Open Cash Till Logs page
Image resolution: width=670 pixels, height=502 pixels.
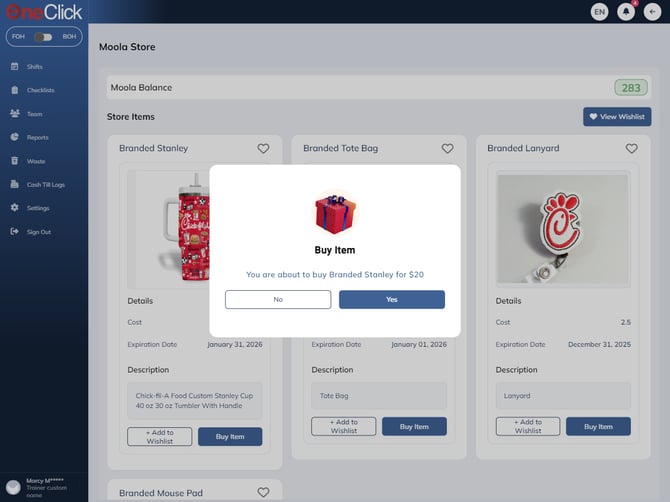click(45, 185)
